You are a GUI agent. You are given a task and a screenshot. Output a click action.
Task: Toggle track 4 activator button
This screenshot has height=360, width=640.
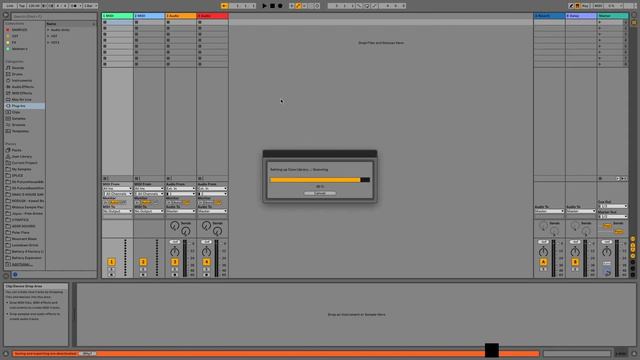click(x=207, y=262)
